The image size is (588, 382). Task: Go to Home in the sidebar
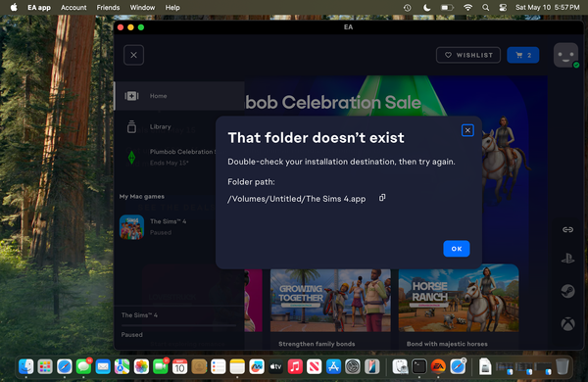point(179,96)
